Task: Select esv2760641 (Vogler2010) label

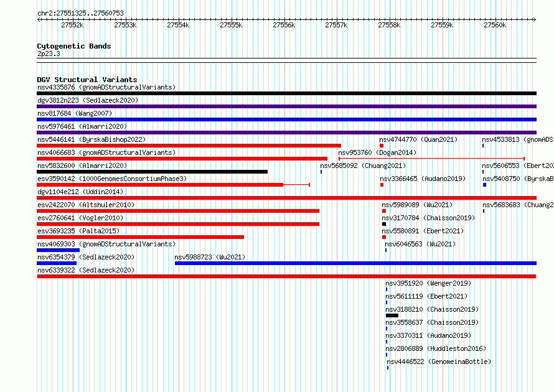Action: coord(80,218)
